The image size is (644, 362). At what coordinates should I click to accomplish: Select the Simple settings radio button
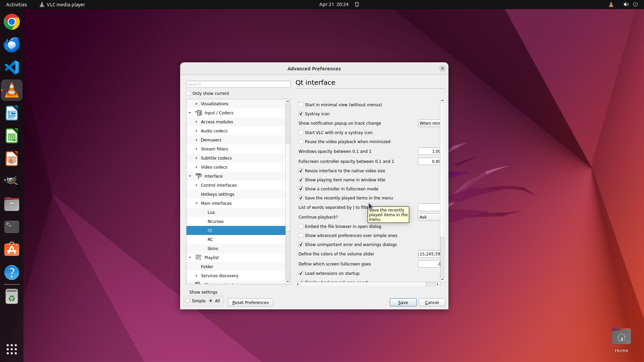click(188, 301)
